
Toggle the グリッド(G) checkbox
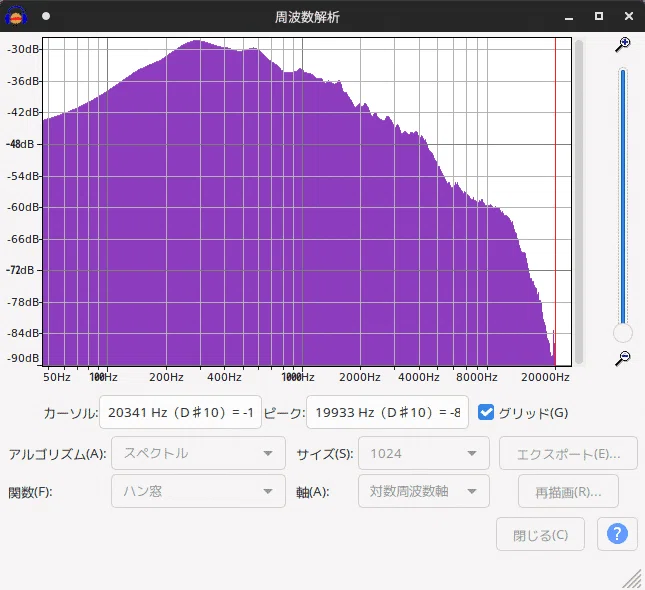click(x=486, y=412)
